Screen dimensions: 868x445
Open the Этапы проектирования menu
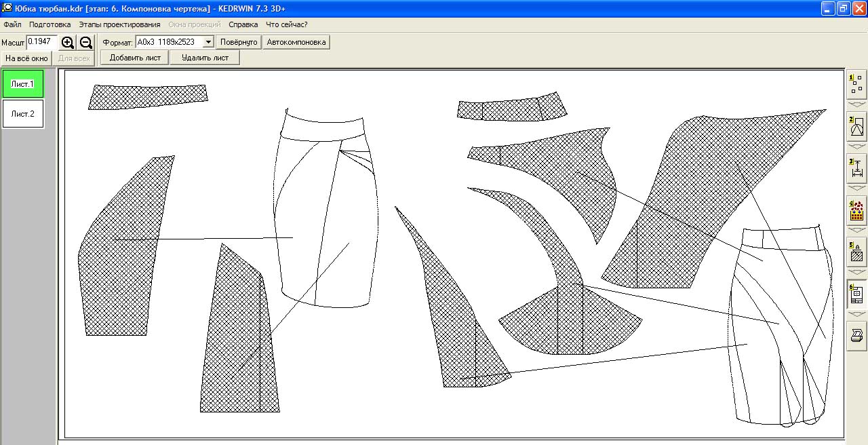(119, 24)
